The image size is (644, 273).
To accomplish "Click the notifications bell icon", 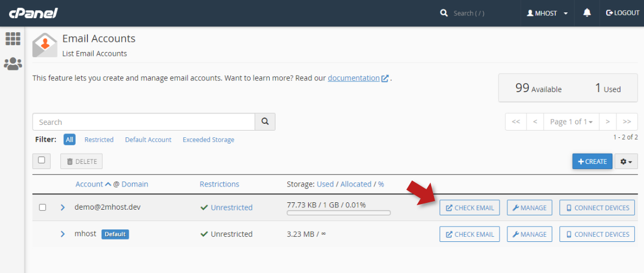I will 587,13.
